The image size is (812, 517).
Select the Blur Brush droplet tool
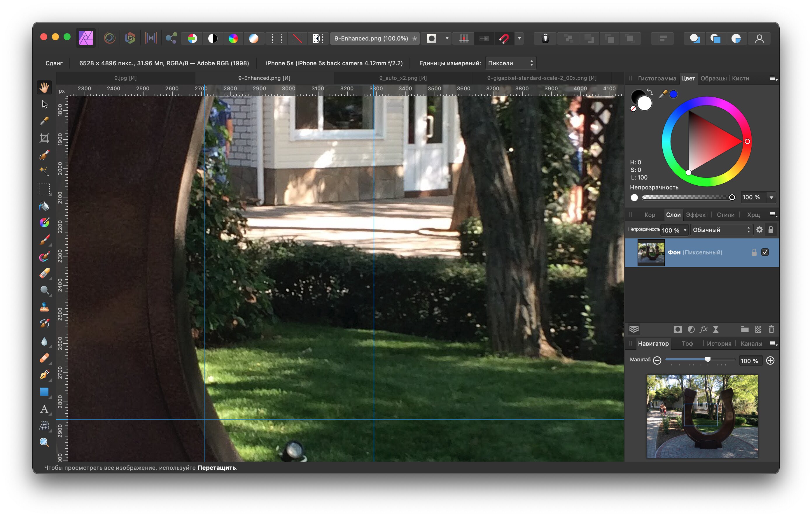(x=44, y=341)
